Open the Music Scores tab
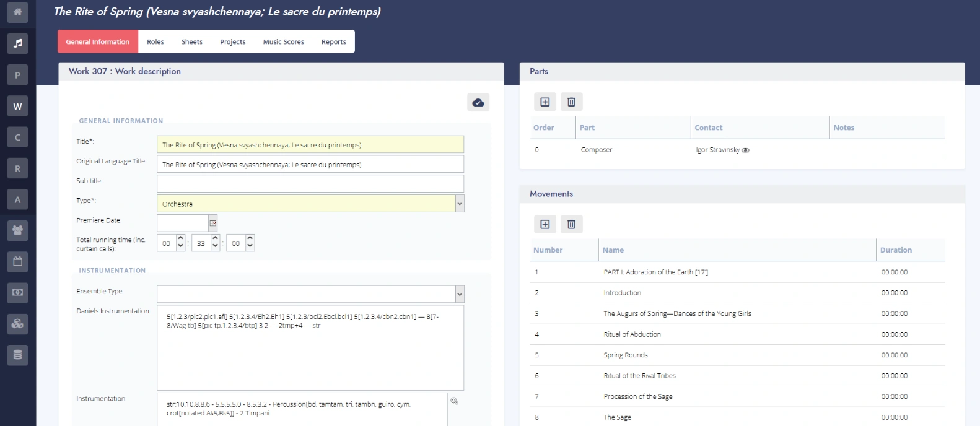The height and width of the screenshot is (426, 980). (283, 42)
